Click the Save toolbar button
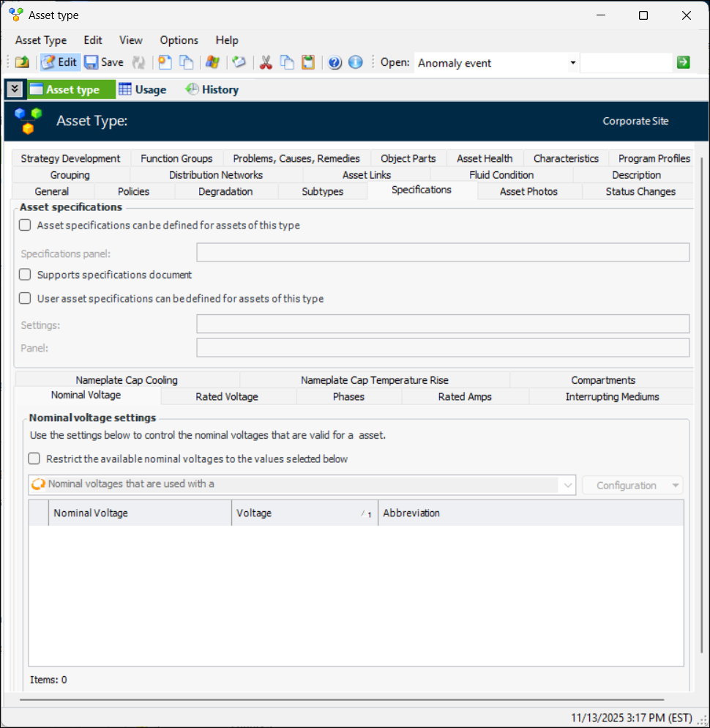 (x=103, y=63)
